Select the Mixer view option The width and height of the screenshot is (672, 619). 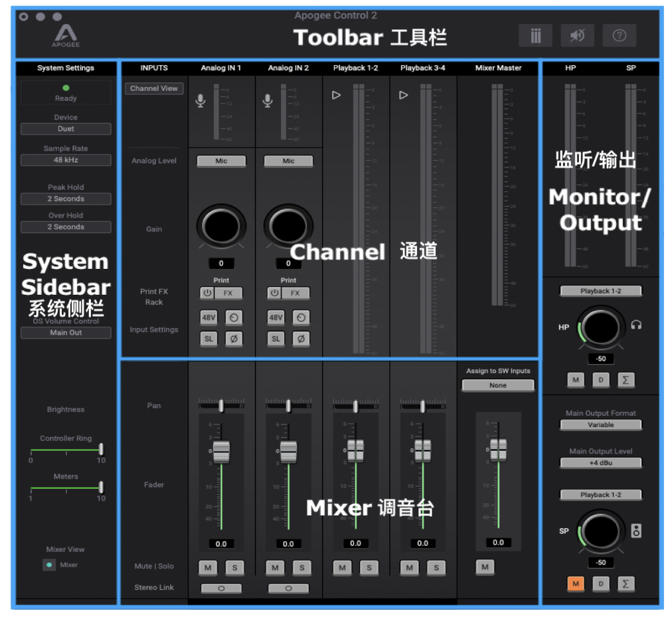click(50, 565)
